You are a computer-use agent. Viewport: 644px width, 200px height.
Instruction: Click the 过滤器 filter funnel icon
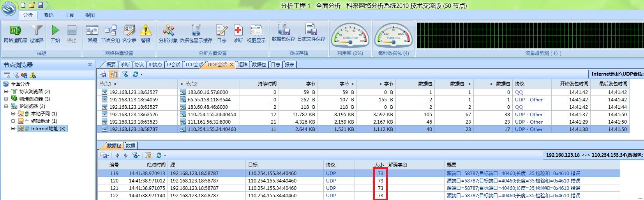(37, 34)
